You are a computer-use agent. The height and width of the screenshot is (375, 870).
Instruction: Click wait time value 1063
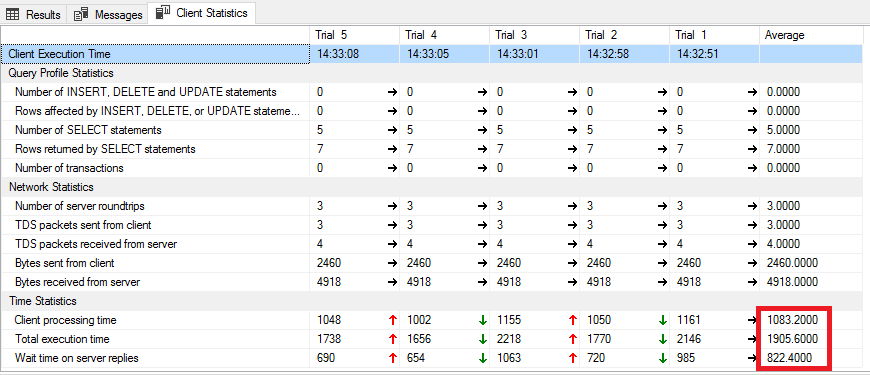coord(509,358)
